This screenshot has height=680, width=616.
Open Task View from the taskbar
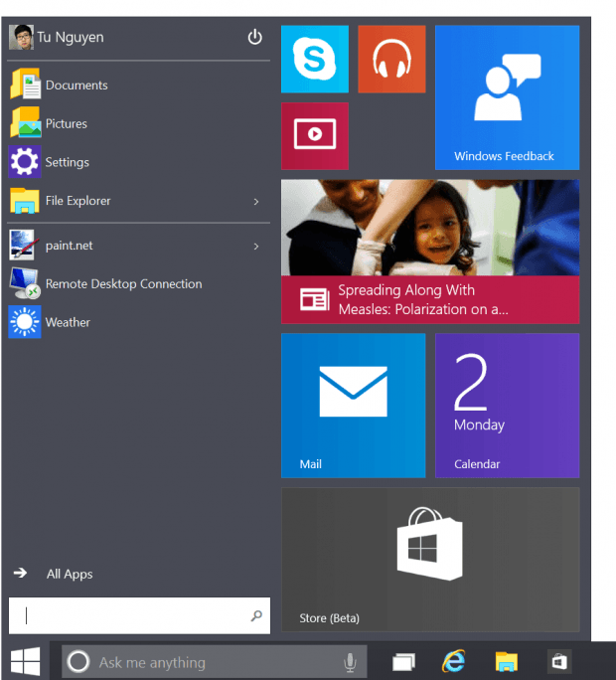point(403,662)
